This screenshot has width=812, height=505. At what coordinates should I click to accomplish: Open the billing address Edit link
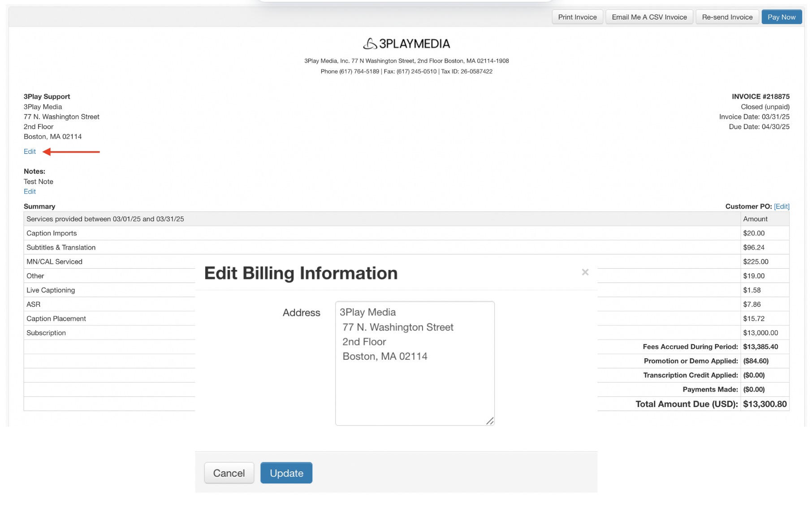(30, 152)
